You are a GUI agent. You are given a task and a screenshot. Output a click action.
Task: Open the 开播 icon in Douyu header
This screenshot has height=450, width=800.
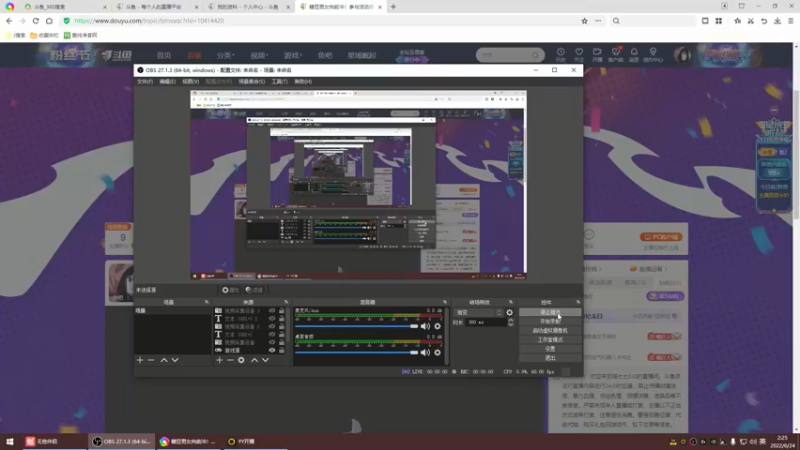597,55
